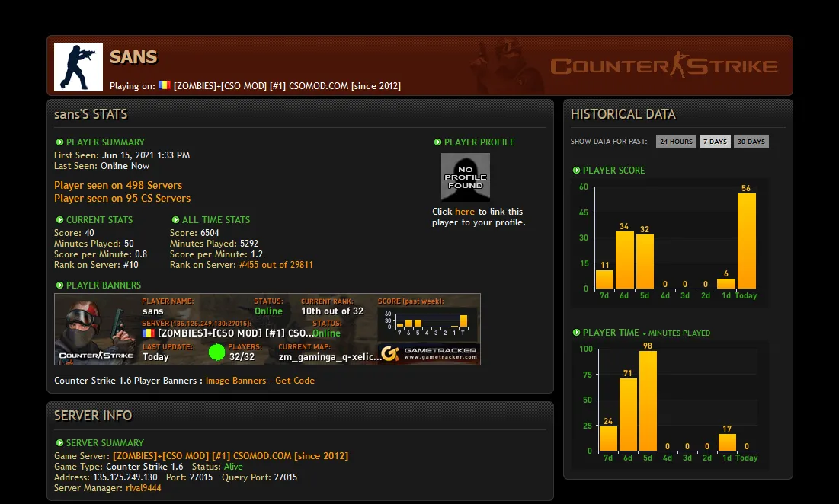Screen dimensions: 839x504
Task: Click the 5d bar showing 98 minutes
Action: click(x=648, y=401)
